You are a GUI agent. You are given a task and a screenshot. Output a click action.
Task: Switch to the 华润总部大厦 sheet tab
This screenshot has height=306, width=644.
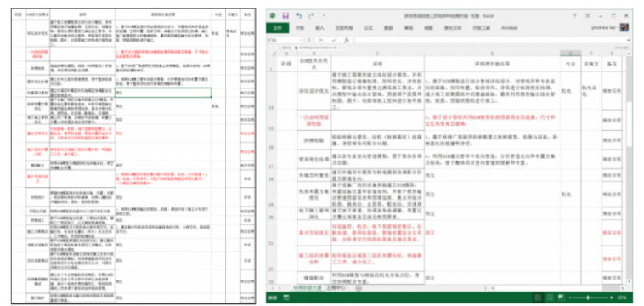point(307,288)
